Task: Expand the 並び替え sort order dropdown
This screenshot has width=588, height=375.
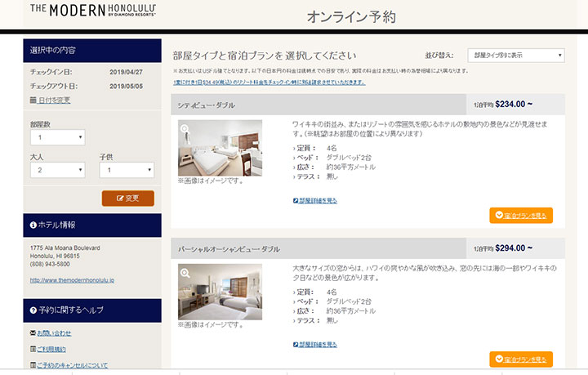Action: click(x=515, y=56)
